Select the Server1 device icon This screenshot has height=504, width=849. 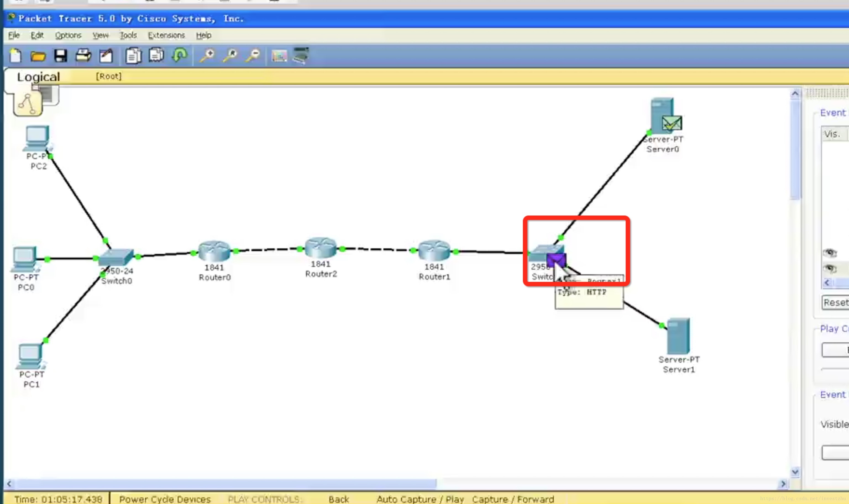pyautogui.click(x=678, y=336)
